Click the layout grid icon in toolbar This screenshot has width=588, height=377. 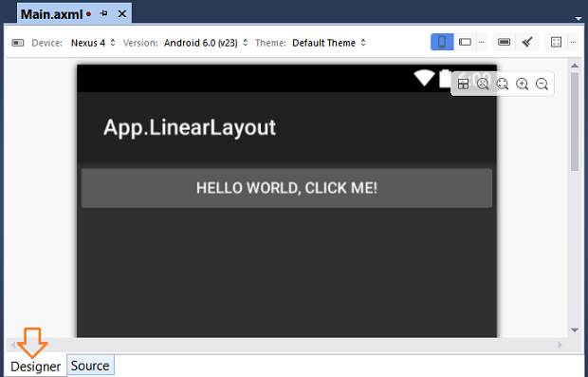556,42
